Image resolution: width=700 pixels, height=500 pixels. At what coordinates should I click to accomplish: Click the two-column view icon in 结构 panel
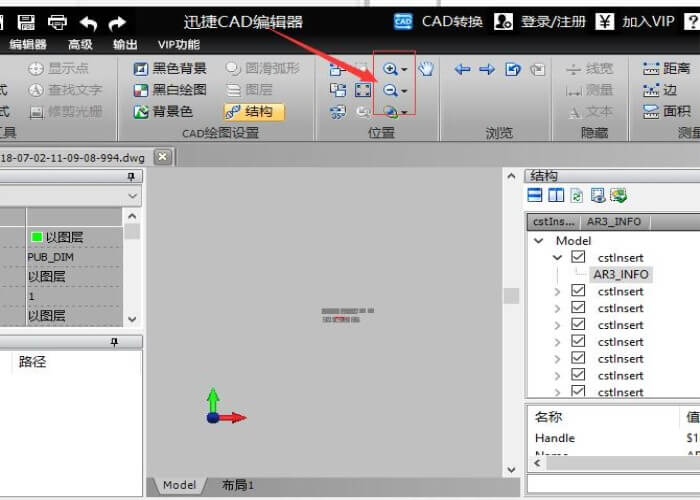pyautogui.click(x=556, y=195)
